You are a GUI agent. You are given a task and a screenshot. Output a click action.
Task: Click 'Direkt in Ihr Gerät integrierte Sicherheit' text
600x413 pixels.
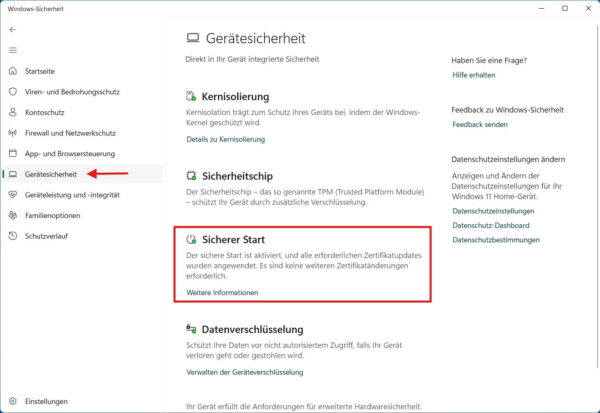click(252, 59)
